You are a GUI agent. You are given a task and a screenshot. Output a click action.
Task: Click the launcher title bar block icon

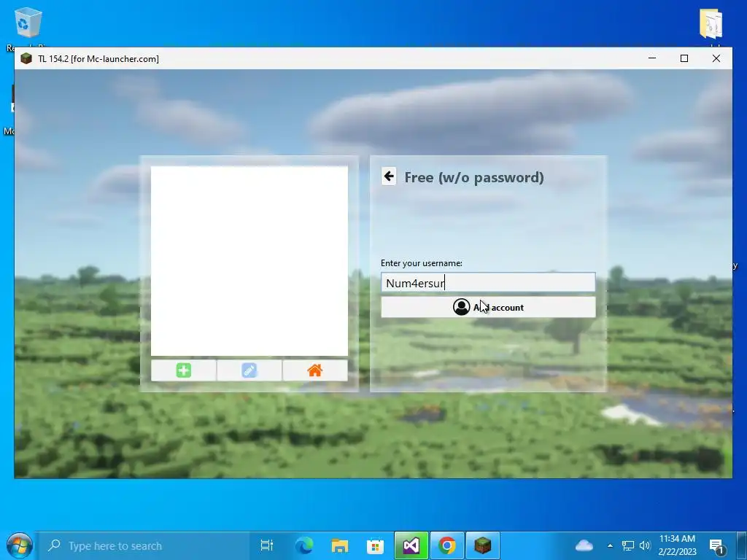pos(26,58)
